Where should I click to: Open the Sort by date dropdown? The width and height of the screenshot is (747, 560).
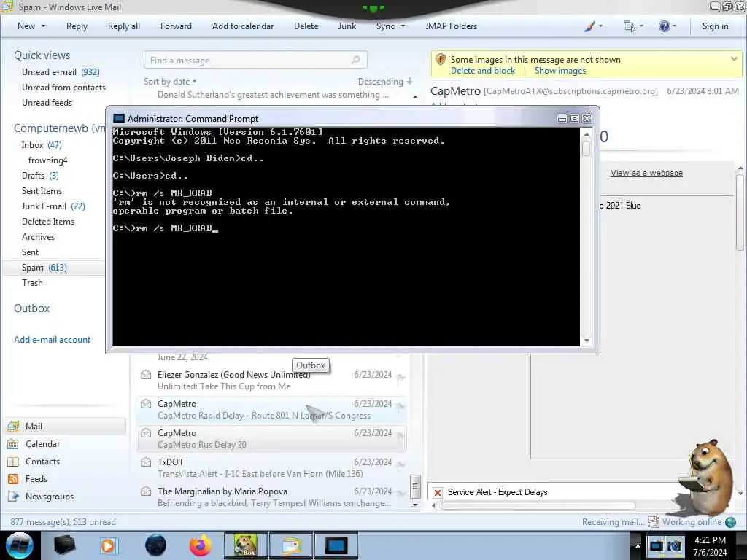pos(170,82)
